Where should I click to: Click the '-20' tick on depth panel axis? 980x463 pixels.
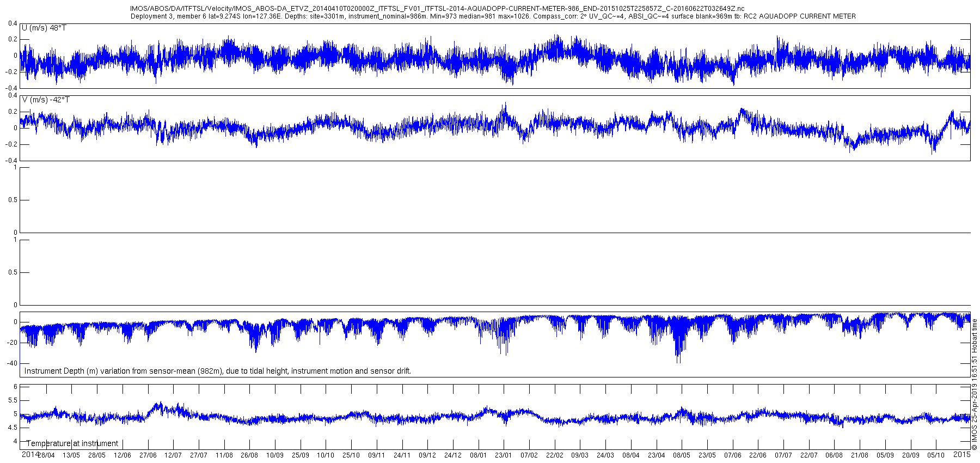click(13, 343)
